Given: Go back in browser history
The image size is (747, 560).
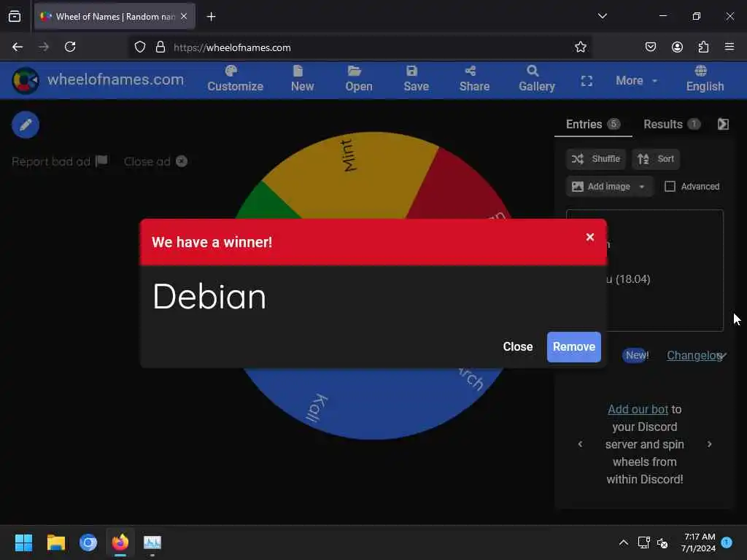Looking at the screenshot, I should (x=18, y=47).
